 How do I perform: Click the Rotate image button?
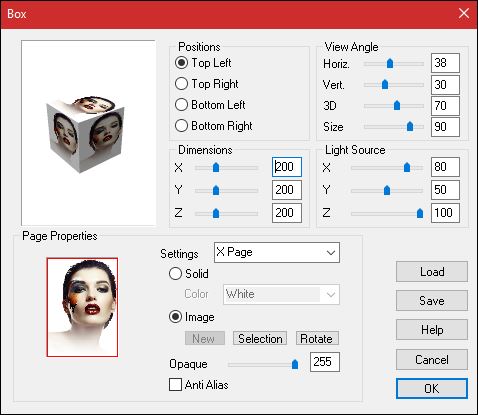pyautogui.click(x=317, y=338)
